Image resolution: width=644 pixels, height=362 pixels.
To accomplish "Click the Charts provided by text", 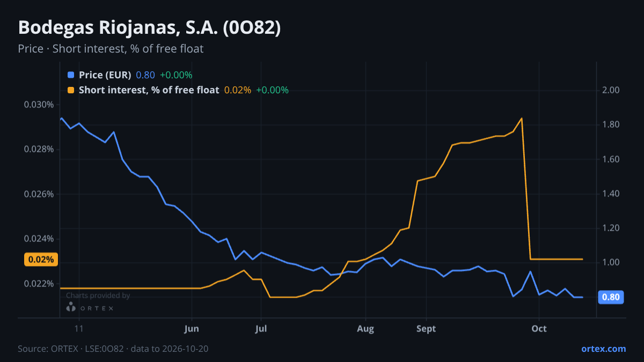I will pos(98,295).
